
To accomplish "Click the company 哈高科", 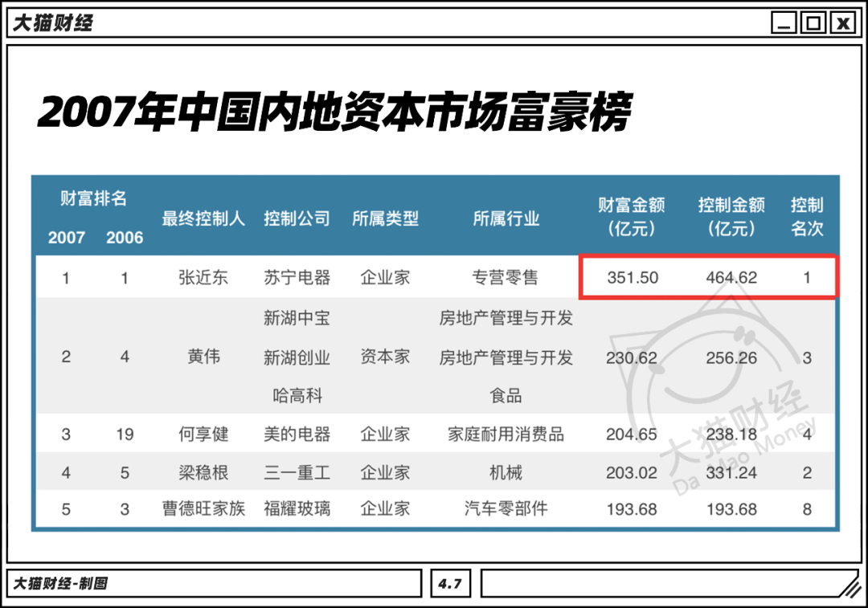I will [297, 395].
